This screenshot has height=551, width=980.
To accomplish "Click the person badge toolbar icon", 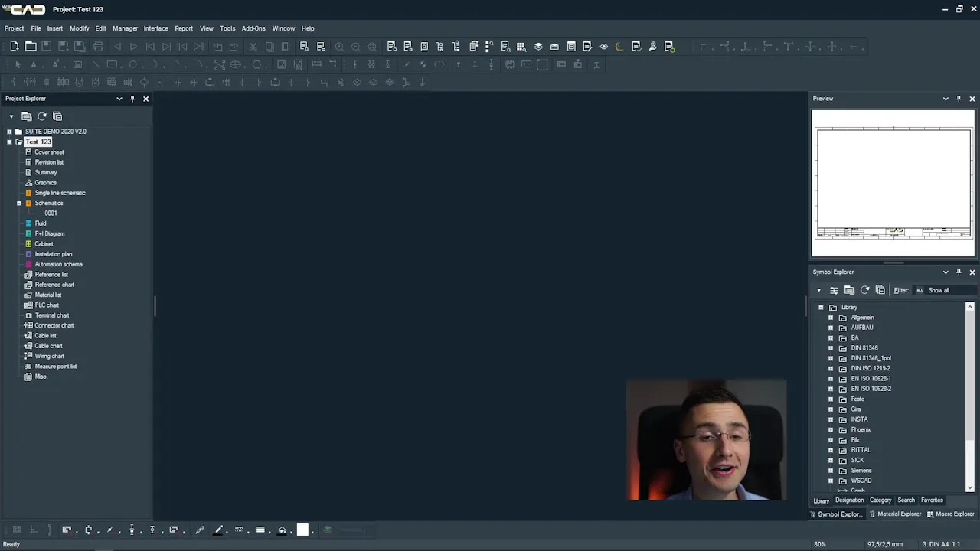I will [652, 47].
